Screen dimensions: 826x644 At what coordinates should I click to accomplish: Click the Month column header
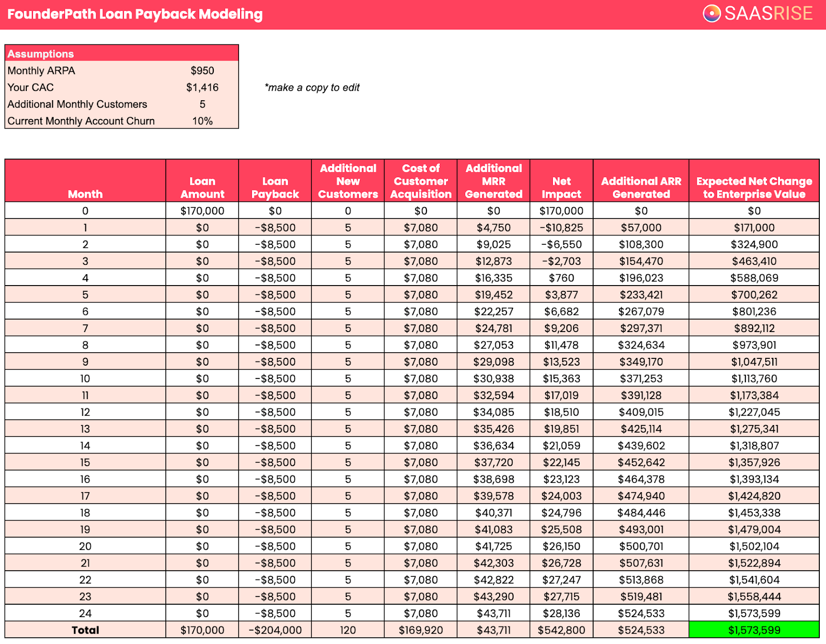click(85, 181)
